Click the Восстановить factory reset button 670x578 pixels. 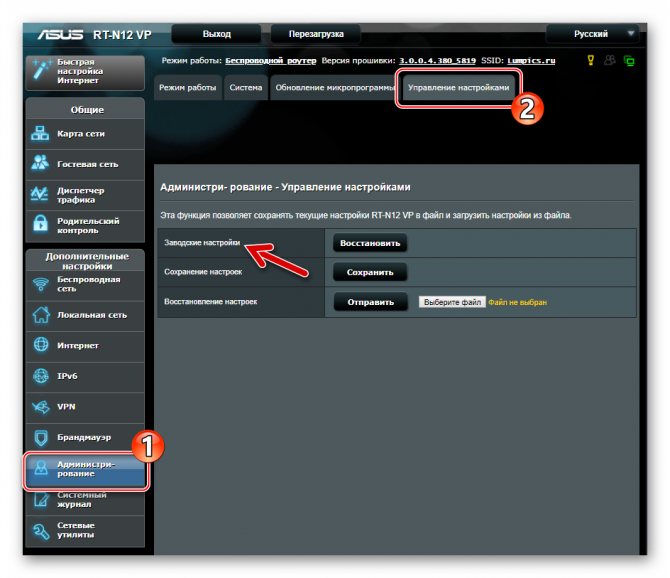[370, 243]
